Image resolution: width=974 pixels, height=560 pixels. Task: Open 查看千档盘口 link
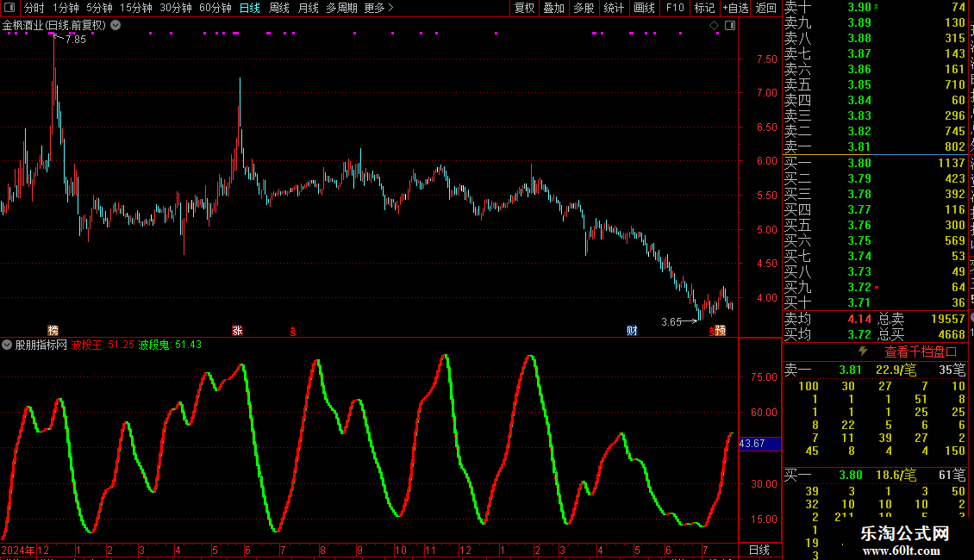[x=921, y=352]
